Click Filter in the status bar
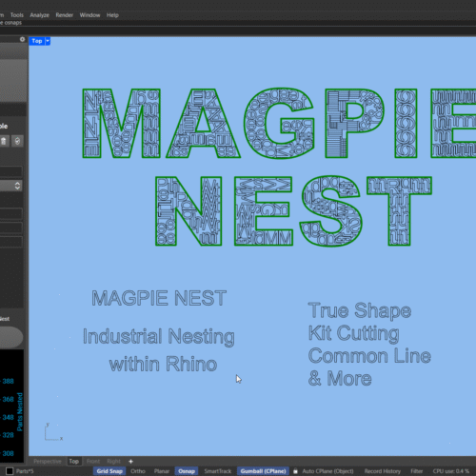 (x=417, y=471)
